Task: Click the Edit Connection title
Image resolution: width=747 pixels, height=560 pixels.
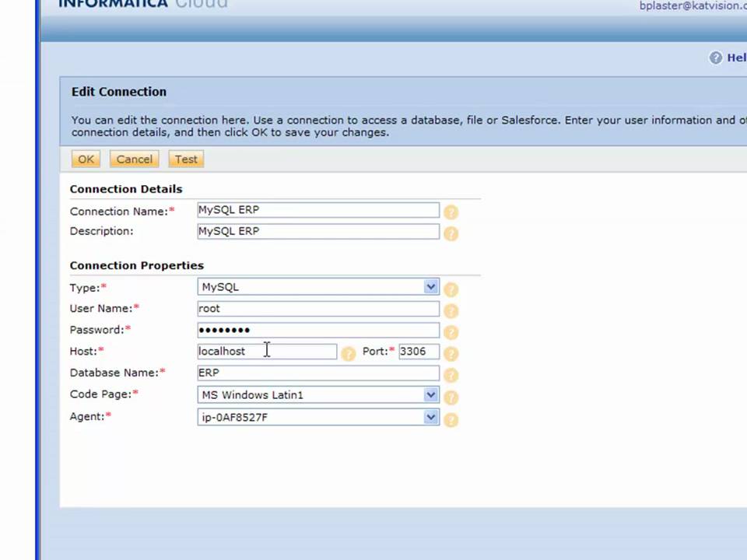Action: tap(119, 92)
